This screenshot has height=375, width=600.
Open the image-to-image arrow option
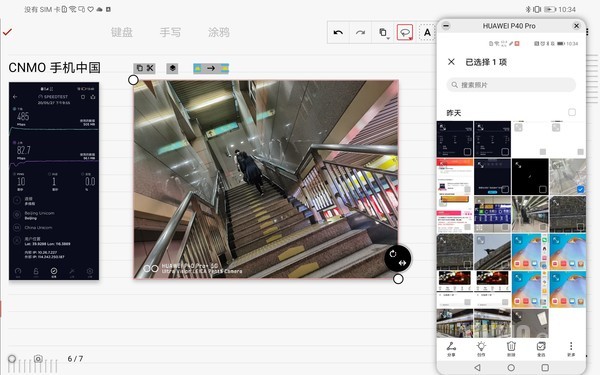click(211, 68)
